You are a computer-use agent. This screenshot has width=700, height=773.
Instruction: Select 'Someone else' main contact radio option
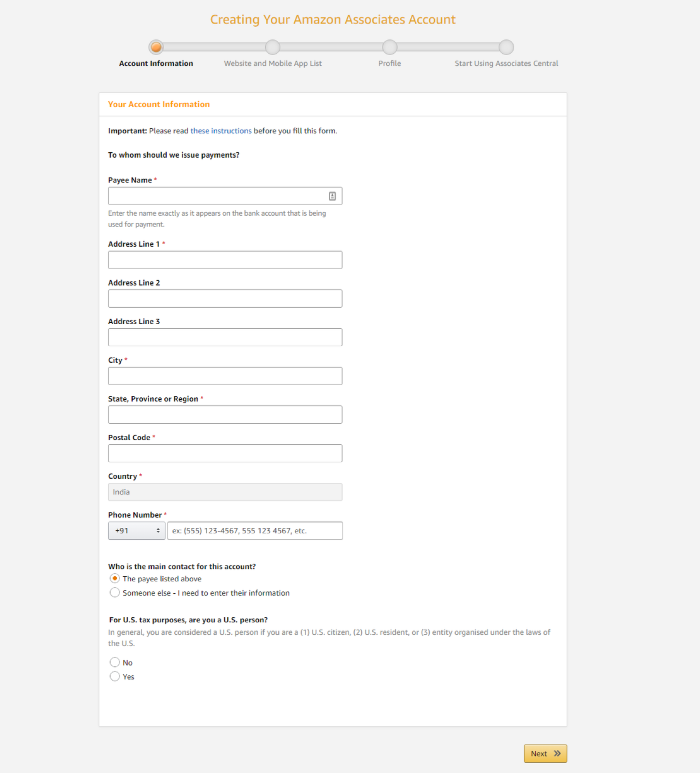pyautogui.click(x=114, y=592)
